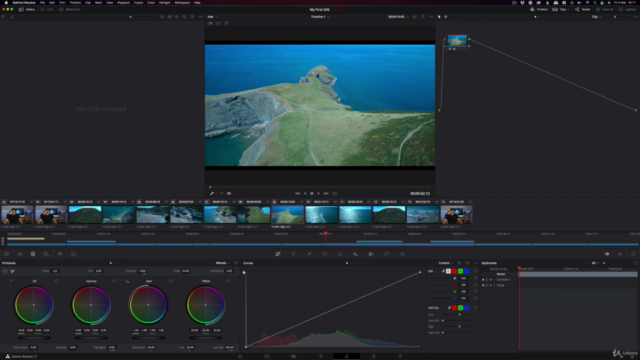
Task: Switch to the Edit page tab
Action: (293, 356)
